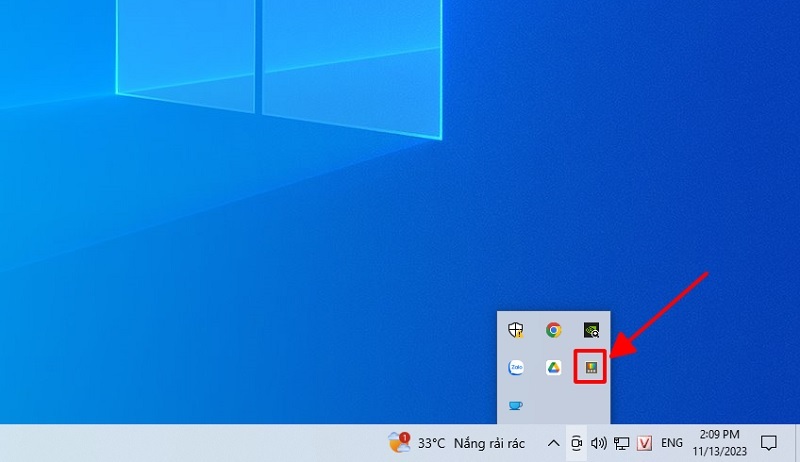The image size is (800, 462).
Task: Open the speaker volume control
Action: pos(599,442)
